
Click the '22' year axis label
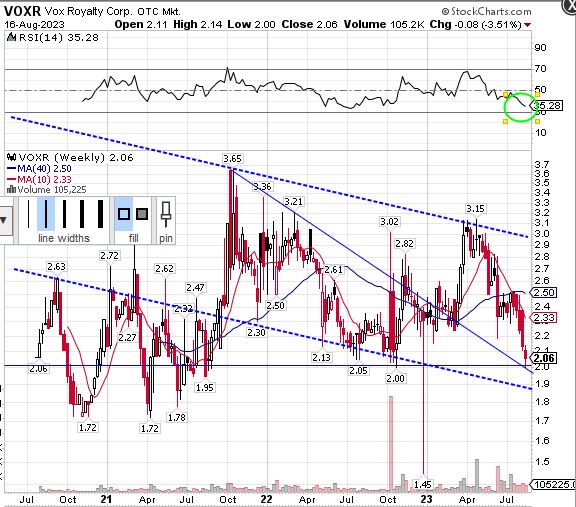[266, 499]
